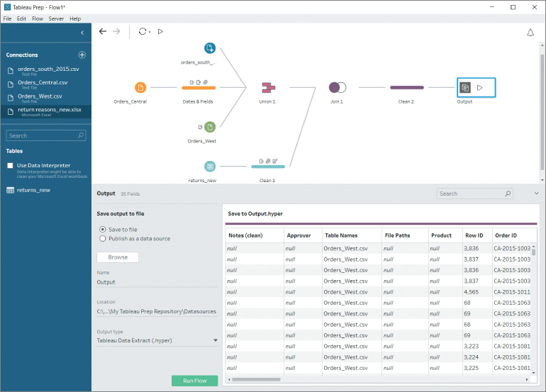Open the Help menu

pos(75,19)
